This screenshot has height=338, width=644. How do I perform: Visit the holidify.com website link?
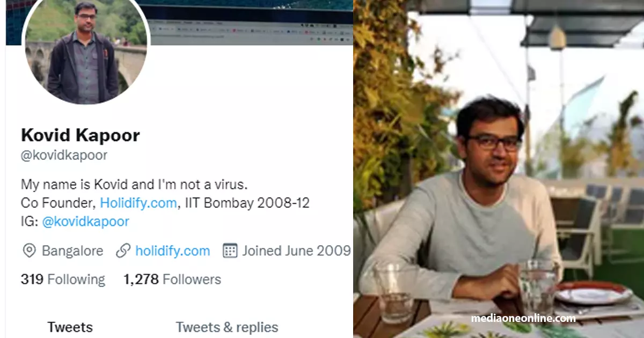[172, 251]
